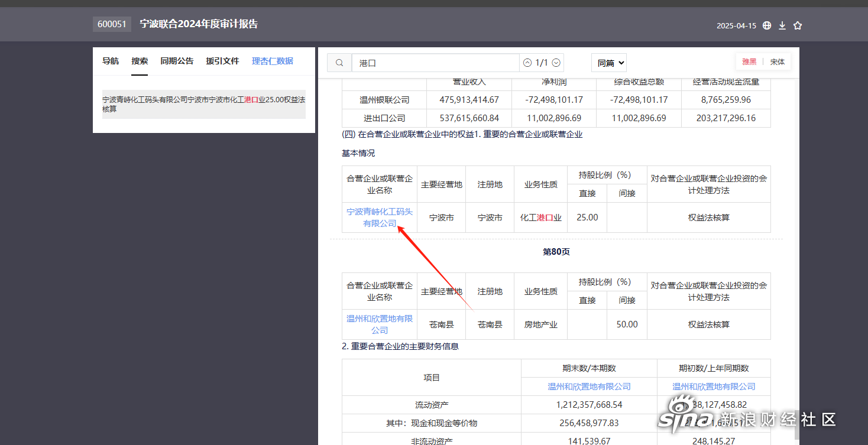Favorite the report with the star icon
This screenshot has width=868, height=445.
pos(798,25)
